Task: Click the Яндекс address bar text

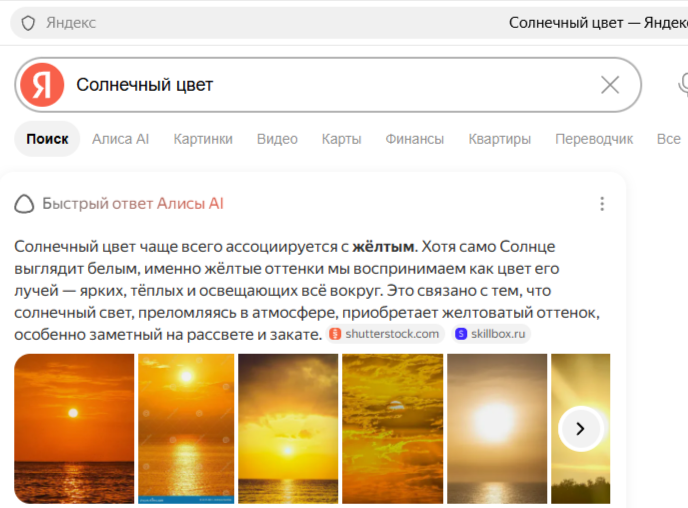Action: [71, 23]
